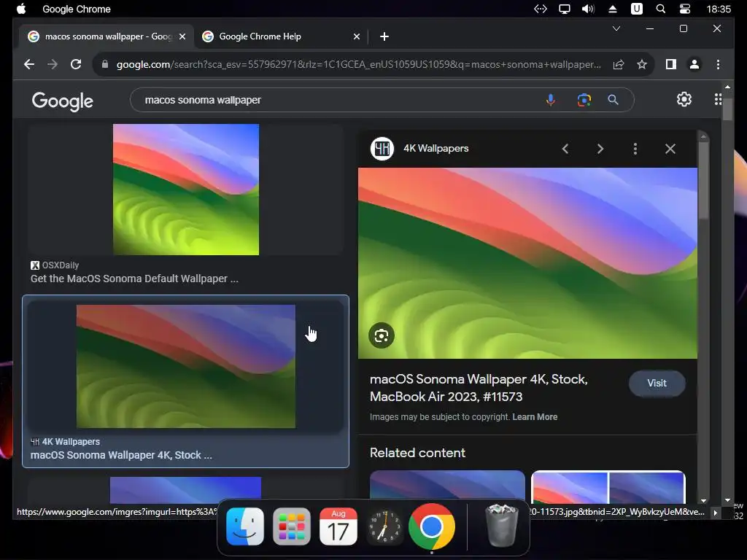Viewport: 747px width, 560px height.
Task: Click the address bar URL
Action: [358, 64]
